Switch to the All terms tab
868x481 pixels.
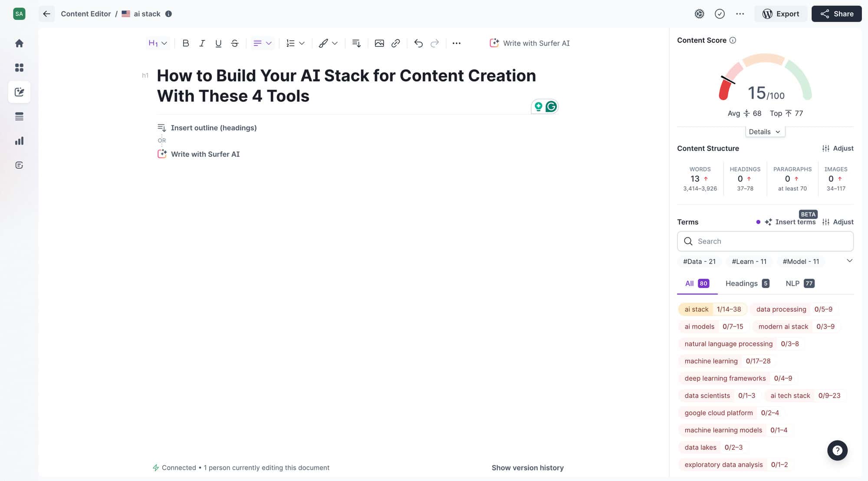coord(697,283)
